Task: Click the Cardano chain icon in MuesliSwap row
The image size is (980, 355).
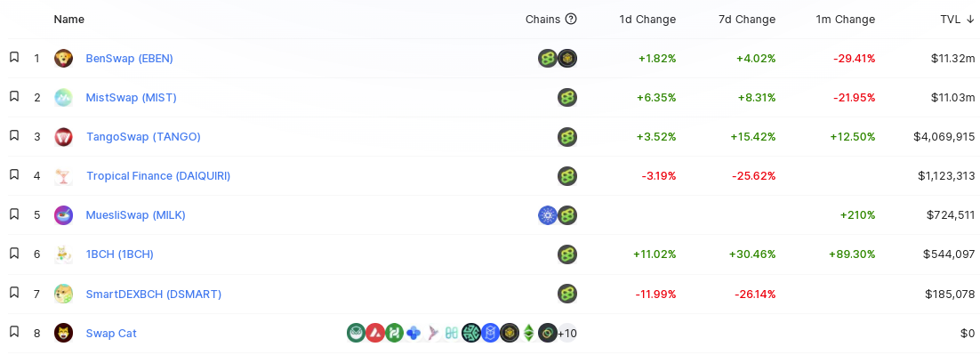Action: (x=548, y=215)
